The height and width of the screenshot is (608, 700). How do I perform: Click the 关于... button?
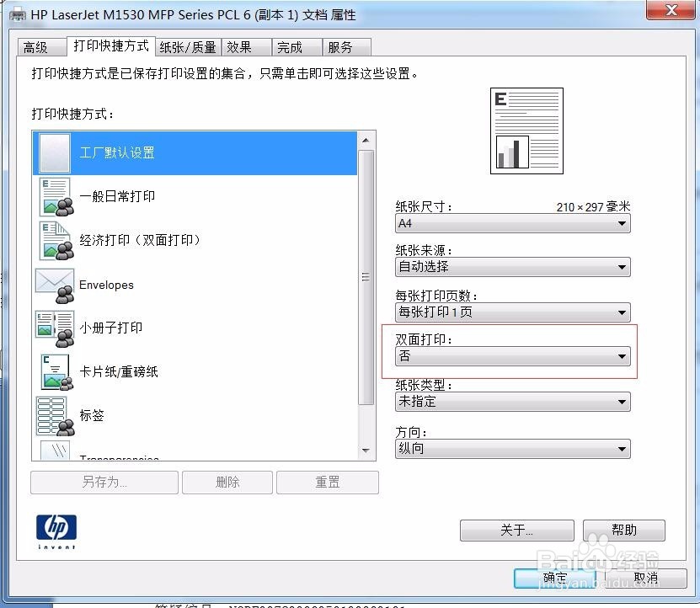click(x=517, y=531)
